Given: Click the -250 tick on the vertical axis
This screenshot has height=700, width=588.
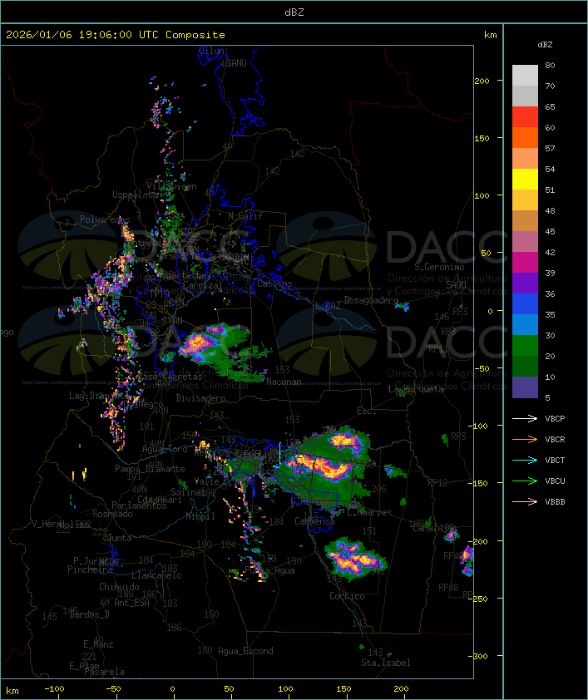Looking at the screenshot, I should [477, 599].
